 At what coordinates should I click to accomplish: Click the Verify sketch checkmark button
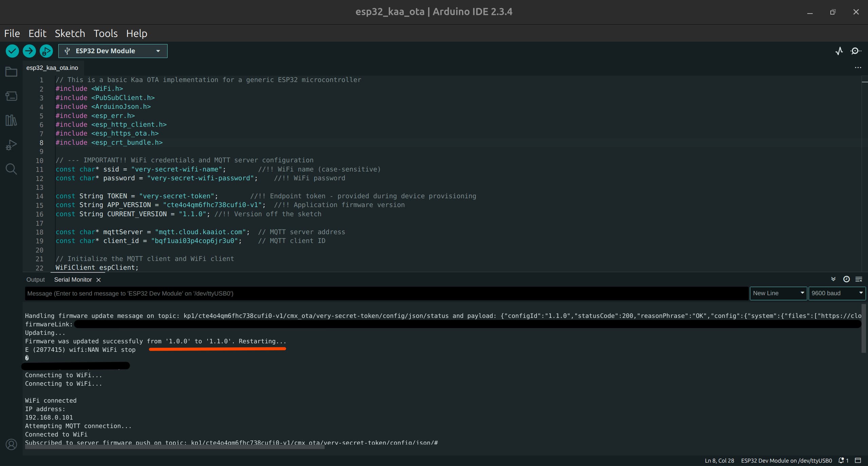(x=12, y=51)
